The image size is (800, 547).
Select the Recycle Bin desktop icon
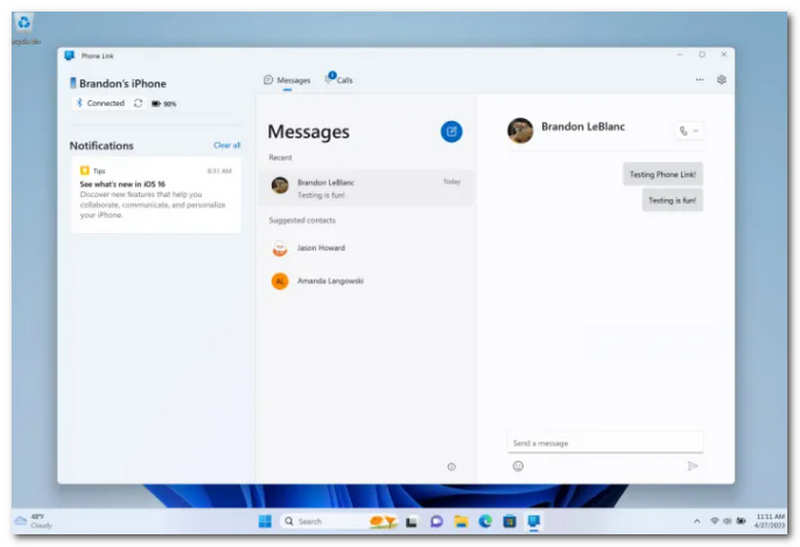coord(24,29)
